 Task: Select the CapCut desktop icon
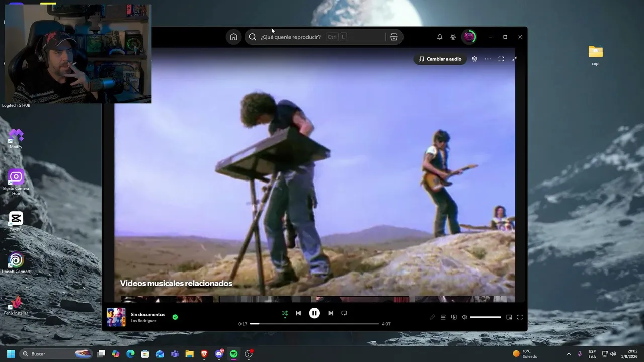click(16, 222)
